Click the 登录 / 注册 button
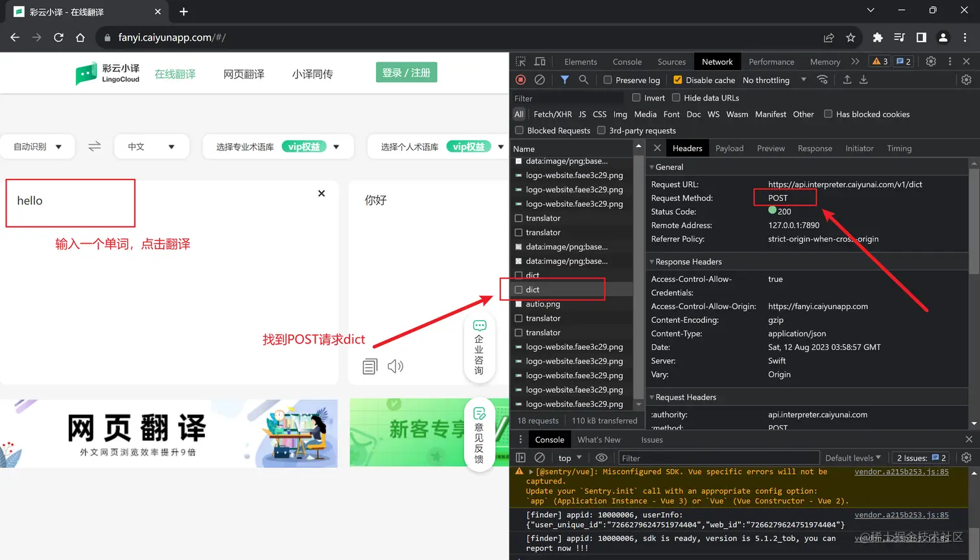 406,73
